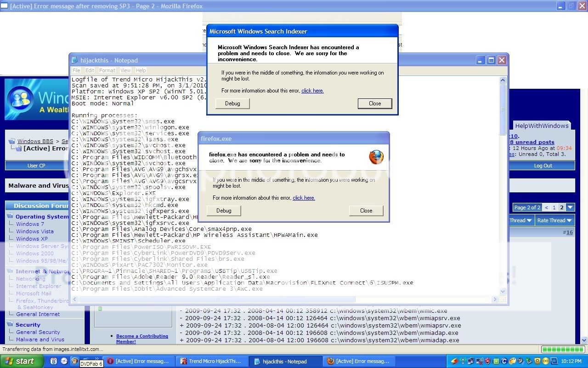Screen dimensions: 588x368
Task: Select the 'Boot mode: Normal' line in Notepad
Action: pyautogui.click(x=102, y=103)
